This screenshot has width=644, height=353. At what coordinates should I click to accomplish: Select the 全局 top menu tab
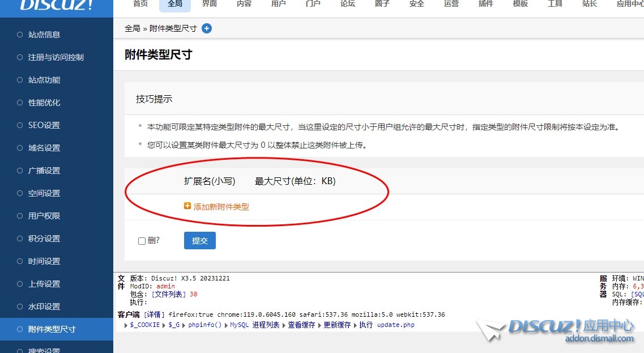tap(175, 4)
